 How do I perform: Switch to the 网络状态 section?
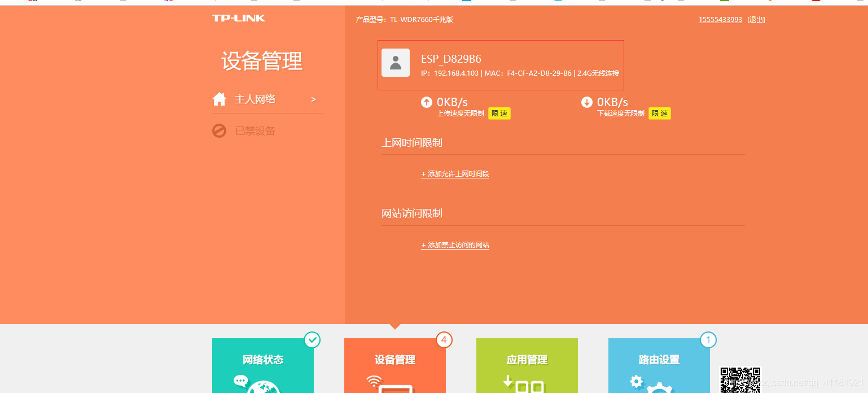[x=263, y=360]
